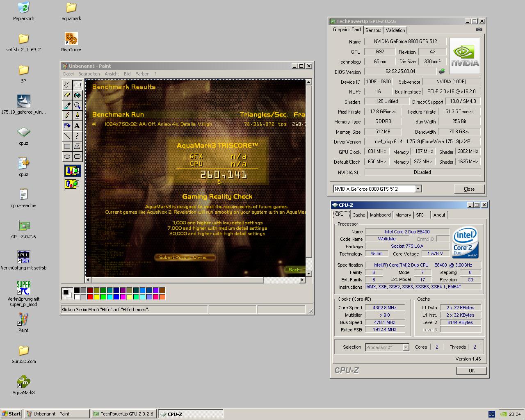The width and height of the screenshot is (525, 420).
Task: Pick the Rectangle shape tool
Action: click(67, 146)
